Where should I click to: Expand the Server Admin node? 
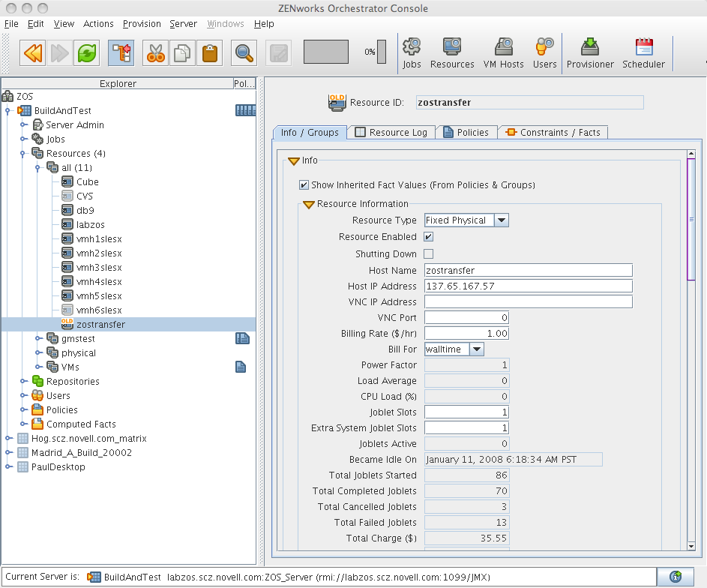tap(24, 125)
